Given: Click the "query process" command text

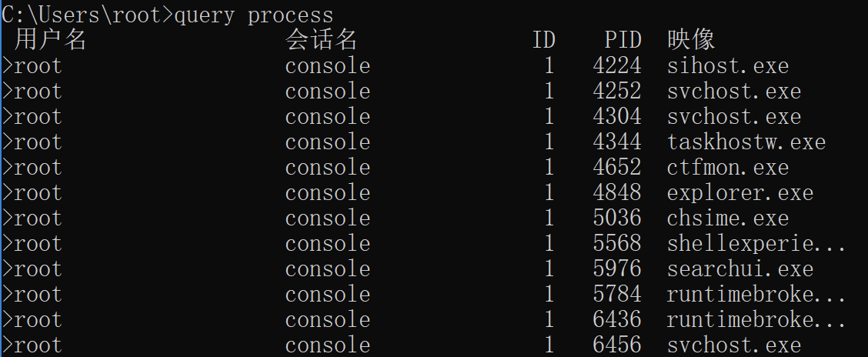Looking at the screenshot, I should pyautogui.click(x=254, y=15).
